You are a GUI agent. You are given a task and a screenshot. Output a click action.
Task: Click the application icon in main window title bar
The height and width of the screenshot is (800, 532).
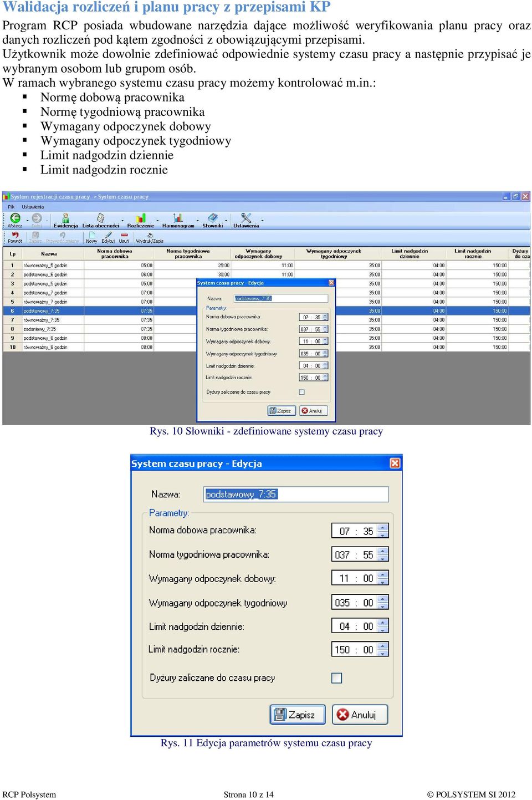7,197
